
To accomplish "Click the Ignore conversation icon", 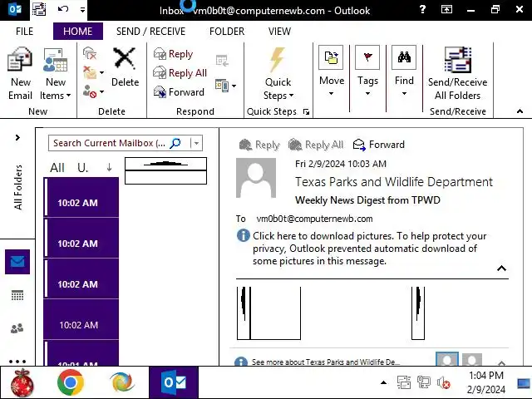I will (90, 53).
